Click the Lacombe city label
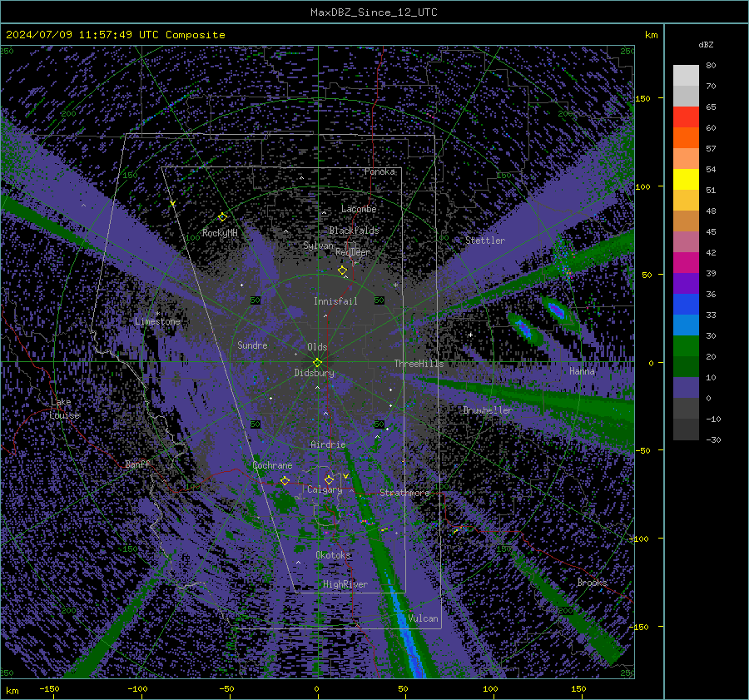Screen dimensions: 749x700 click(359, 209)
